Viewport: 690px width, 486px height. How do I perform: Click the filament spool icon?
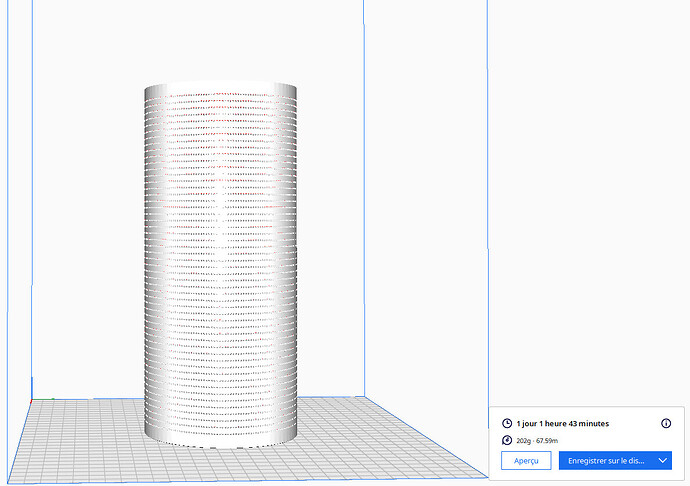507,440
